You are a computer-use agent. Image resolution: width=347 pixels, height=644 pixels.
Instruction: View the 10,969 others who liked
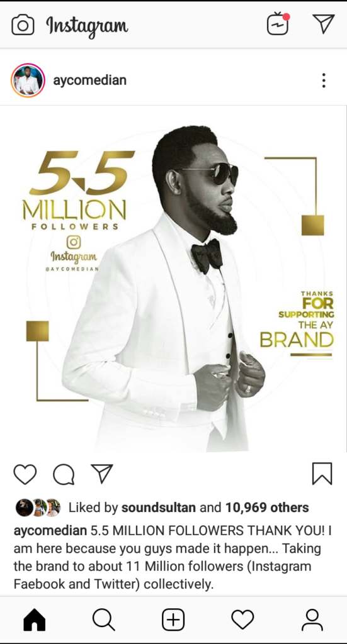[x=267, y=508]
